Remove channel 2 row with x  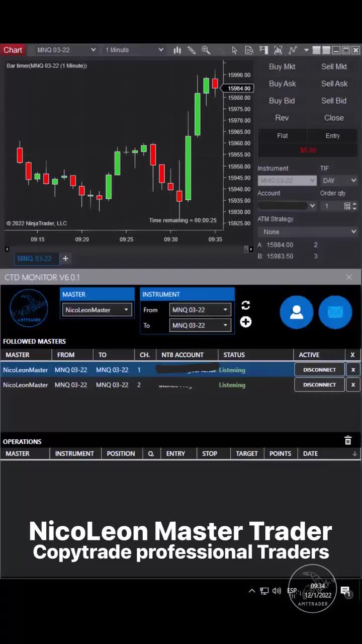pyautogui.click(x=353, y=385)
